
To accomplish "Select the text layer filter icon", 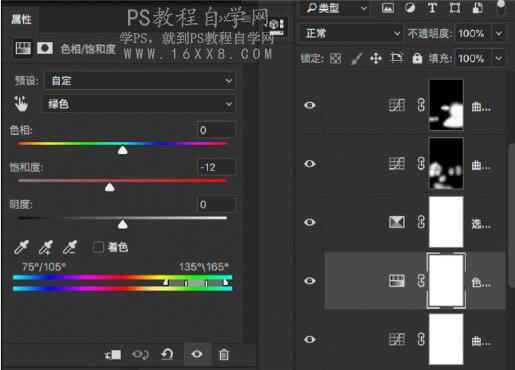I will [x=432, y=8].
